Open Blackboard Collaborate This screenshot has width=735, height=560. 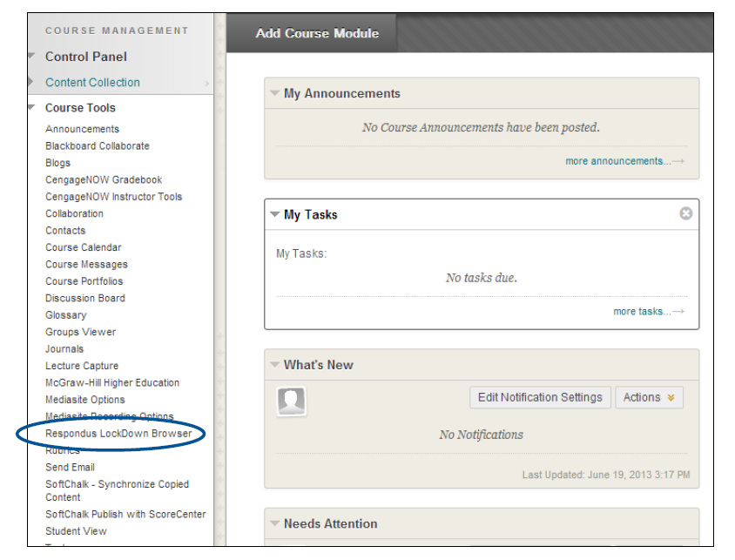coord(98,145)
